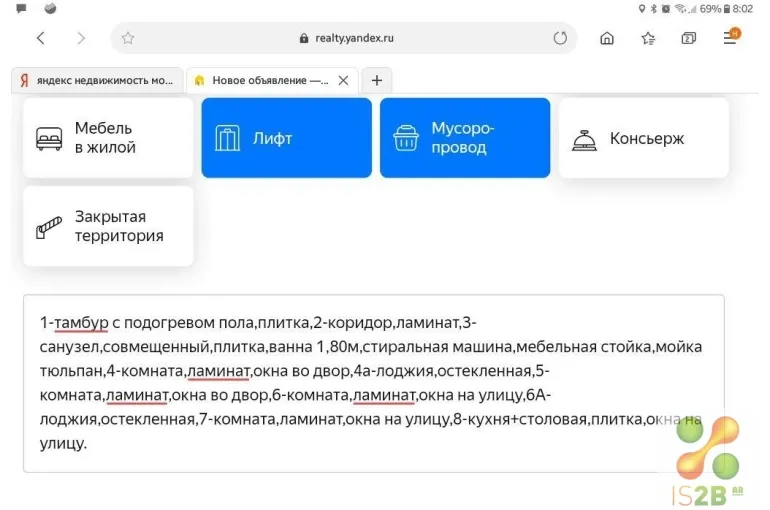Open the saved bookmarks list icon
The height and width of the screenshot is (510, 770).
(648, 39)
